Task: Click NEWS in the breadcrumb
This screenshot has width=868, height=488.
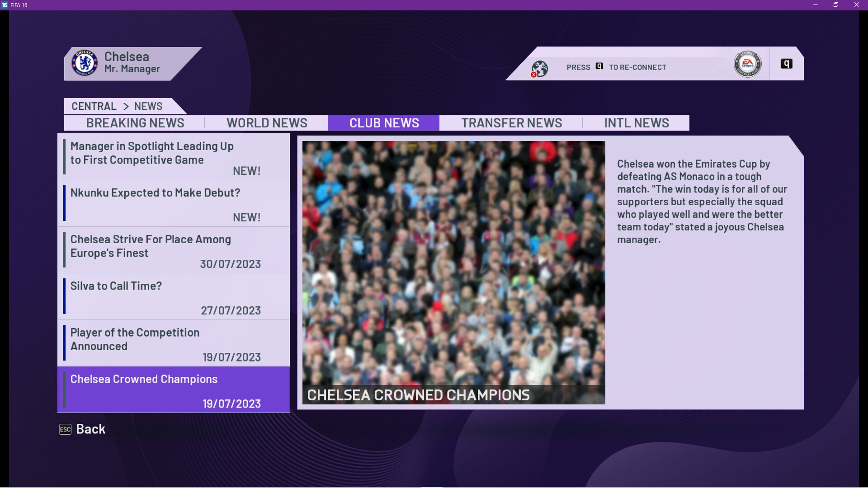Action: tap(148, 106)
